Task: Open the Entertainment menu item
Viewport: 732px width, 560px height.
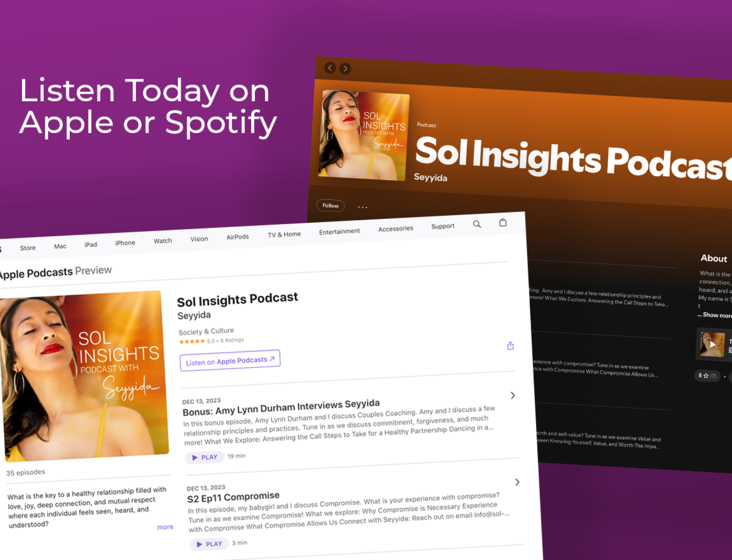Action: pyautogui.click(x=339, y=232)
